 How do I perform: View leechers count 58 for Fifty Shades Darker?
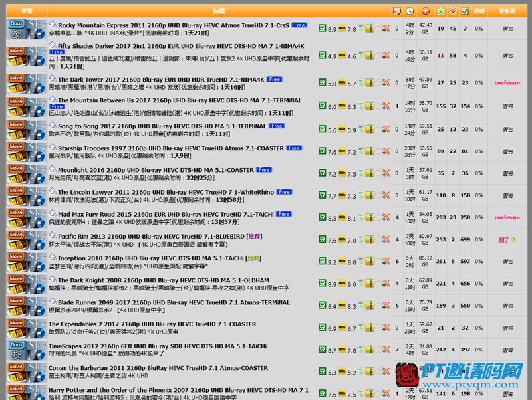[x=453, y=56]
